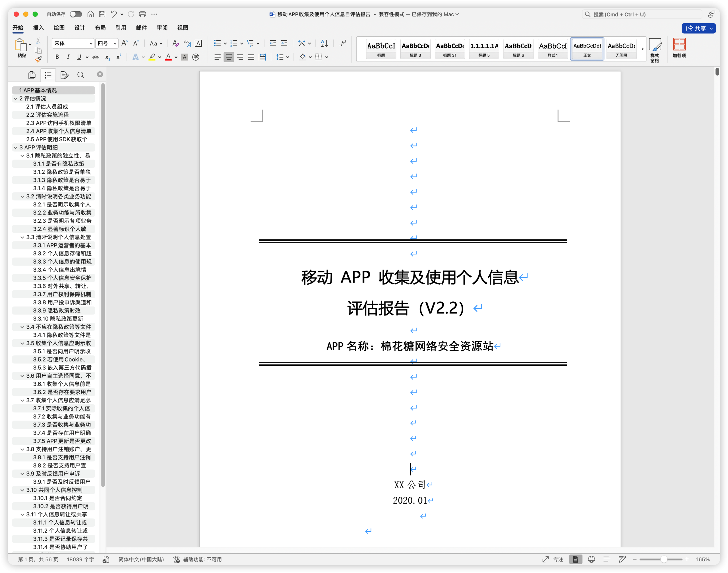Apply the 标题 3 style
The image size is (728, 573).
pos(415,49)
